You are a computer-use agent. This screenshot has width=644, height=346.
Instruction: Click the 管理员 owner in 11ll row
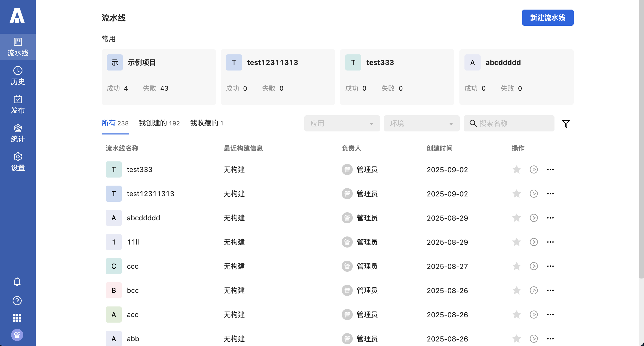360,242
